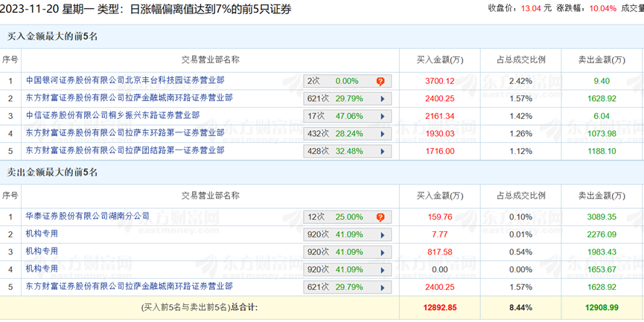Expand arrow beside 428次 32.48% for 拉萨团结路

[x=383, y=152]
